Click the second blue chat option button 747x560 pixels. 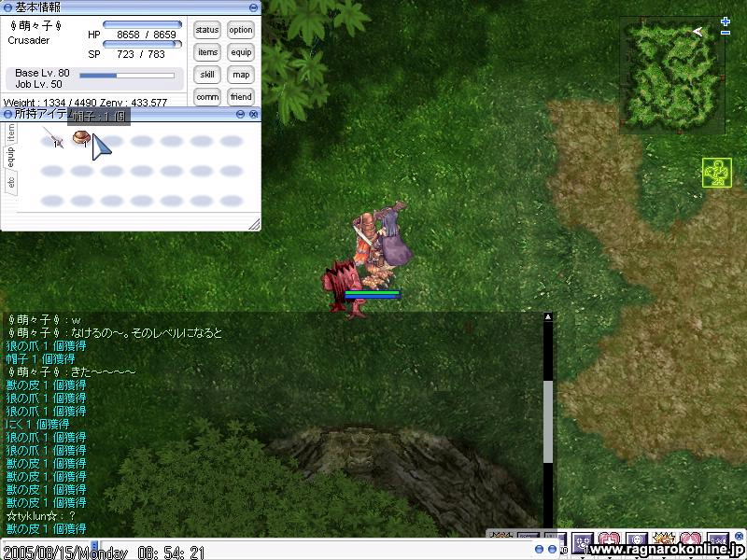click(552, 550)
